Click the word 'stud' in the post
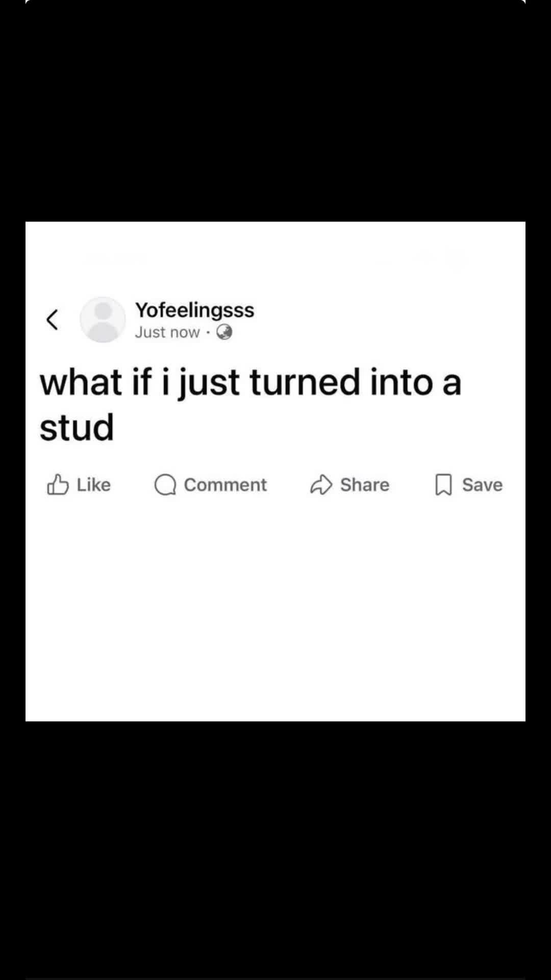The height and width of the screenshot is (980, 551). click(77, 427)
